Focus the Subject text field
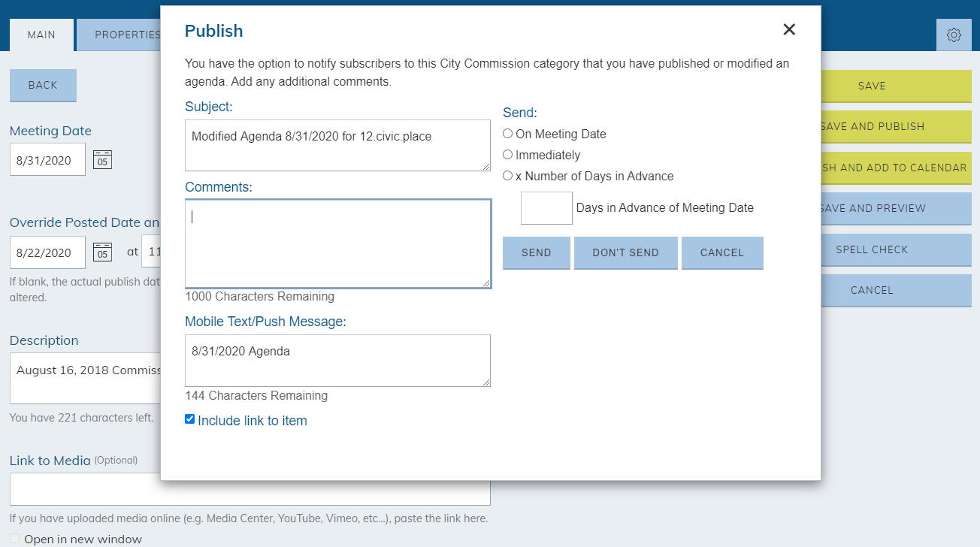Image resolution: width=980 pixels, height=547 pixels. 337,145
